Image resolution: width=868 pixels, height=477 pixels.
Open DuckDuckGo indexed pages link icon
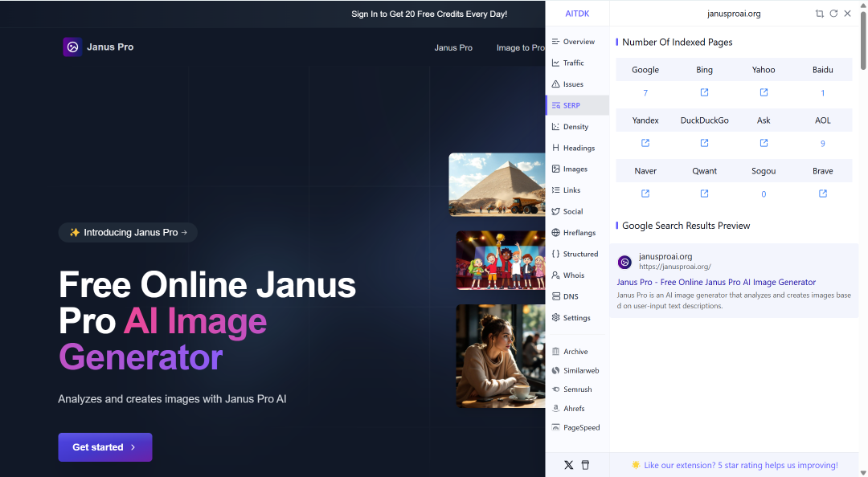tap(704, 143)
